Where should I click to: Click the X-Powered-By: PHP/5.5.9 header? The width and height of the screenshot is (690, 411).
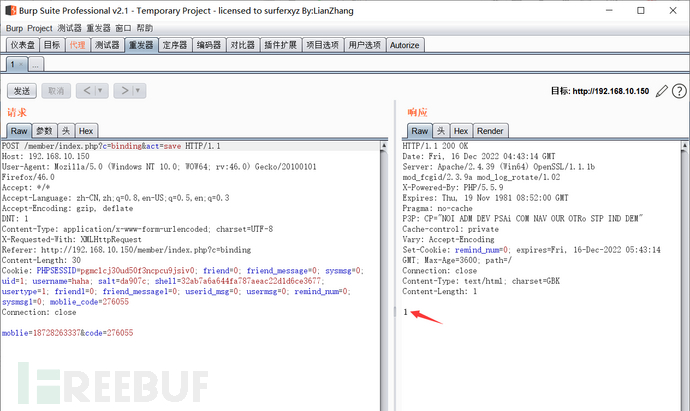pos(452,187)
